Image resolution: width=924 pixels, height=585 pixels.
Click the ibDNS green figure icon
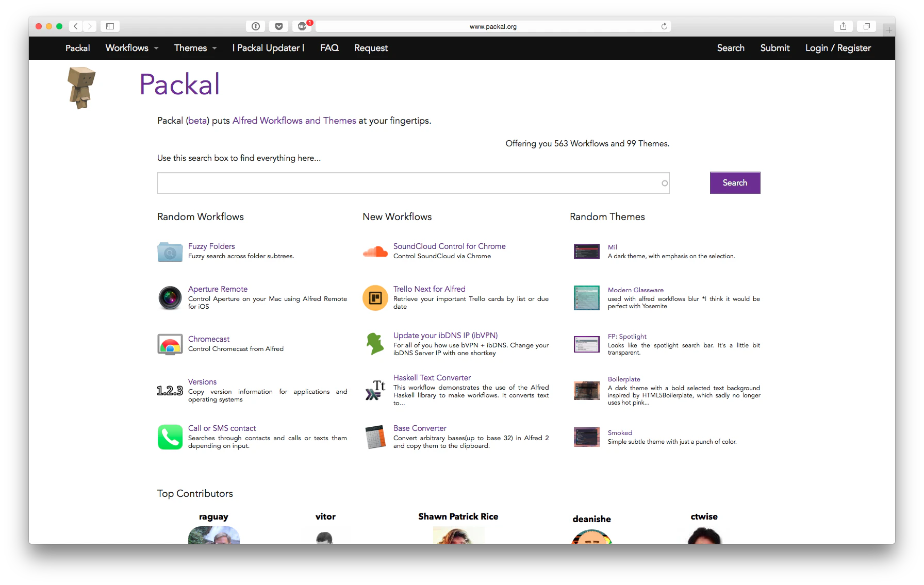375,344
